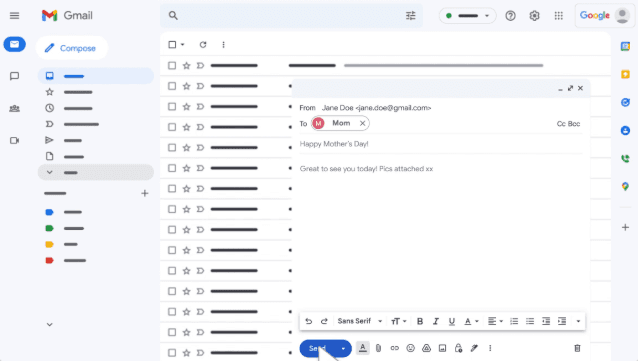Star the first email in the list

(186, 66)
